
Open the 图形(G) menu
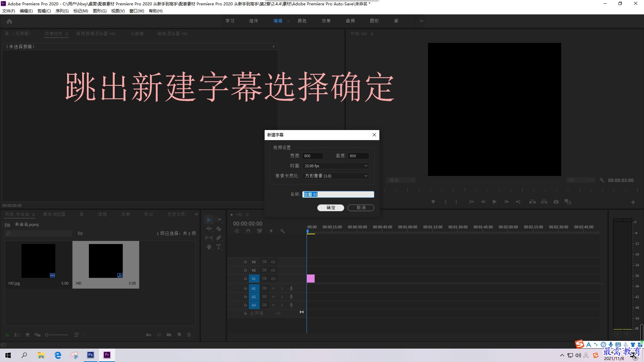(100, 11)
